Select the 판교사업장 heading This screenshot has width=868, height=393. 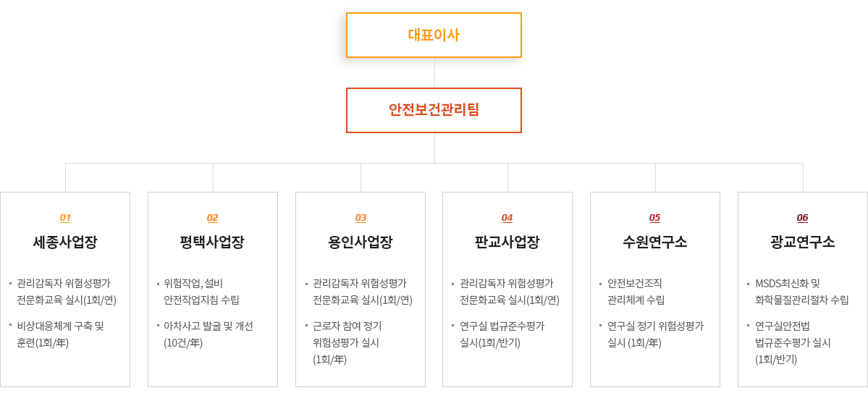click(x=507, y=242)
